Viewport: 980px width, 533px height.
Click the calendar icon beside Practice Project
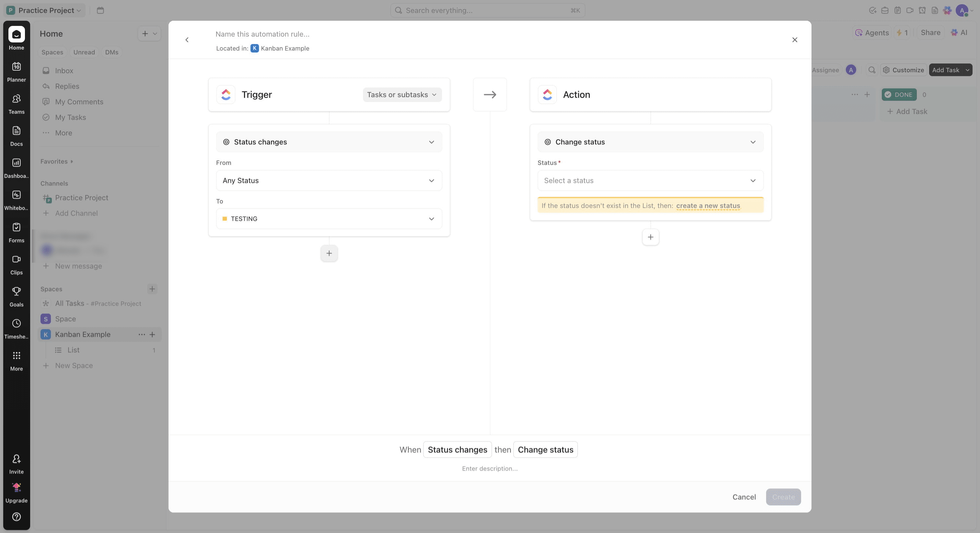pyautogui.click(x=100, y=10)
